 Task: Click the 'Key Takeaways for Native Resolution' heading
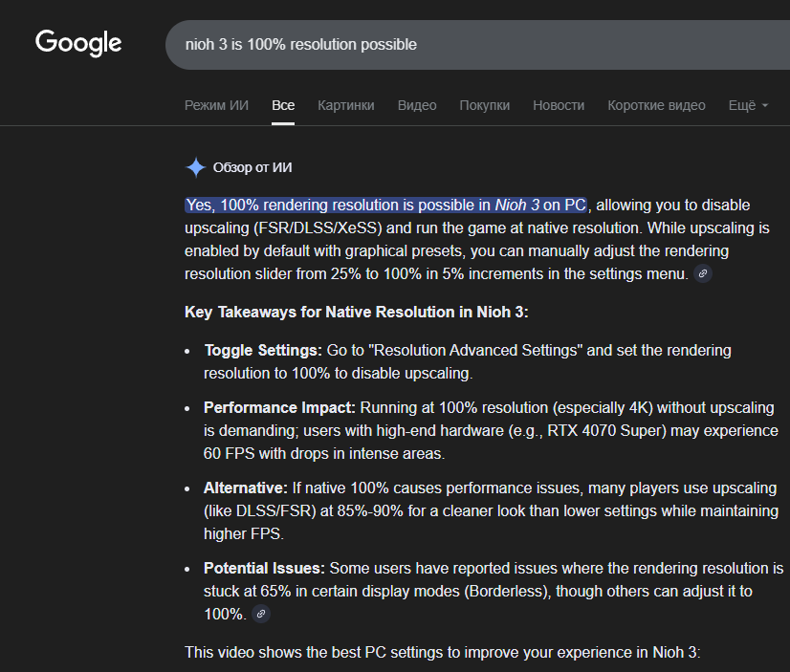click(356, 312)
